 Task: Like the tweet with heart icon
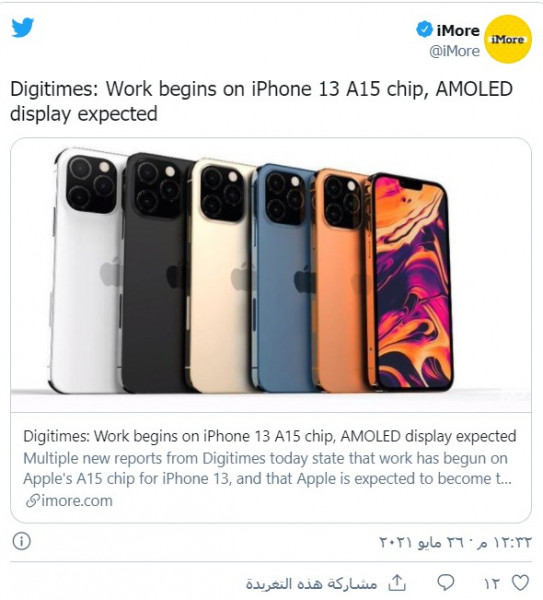520,583
